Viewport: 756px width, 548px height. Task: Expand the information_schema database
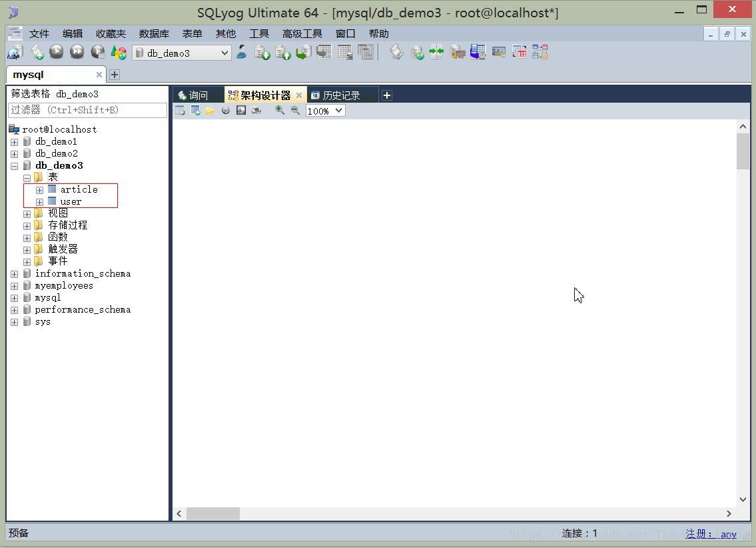click(x=15, y=274)
